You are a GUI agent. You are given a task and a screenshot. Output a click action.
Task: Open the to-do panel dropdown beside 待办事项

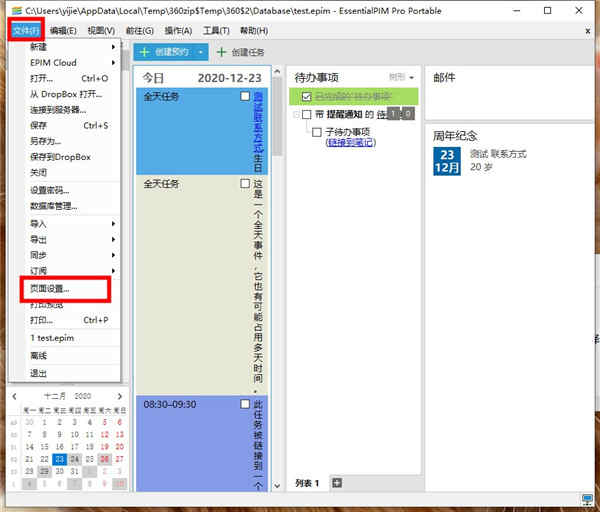point(411,78)
